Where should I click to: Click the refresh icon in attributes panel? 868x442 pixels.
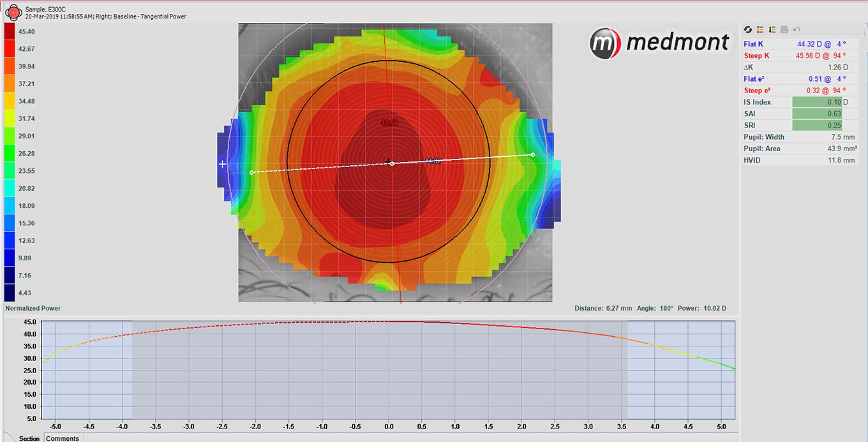pyautogui.click(x=748, y=29)
